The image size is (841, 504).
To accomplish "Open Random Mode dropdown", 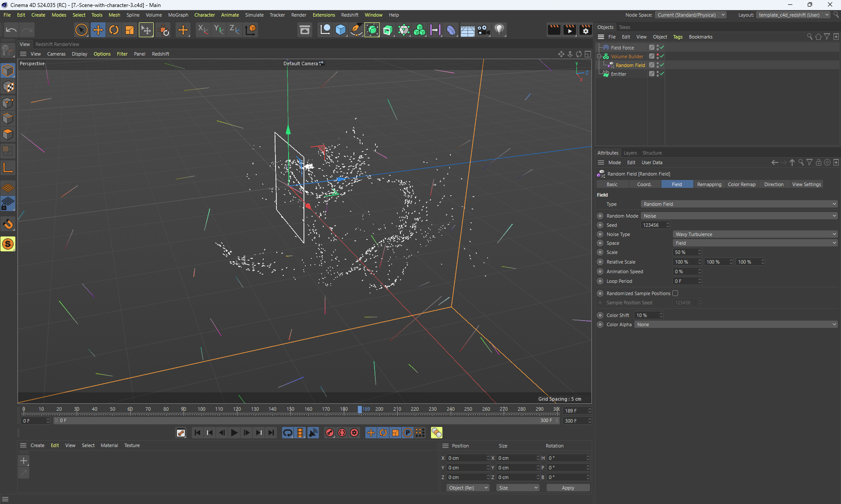I will pos(739,216).
